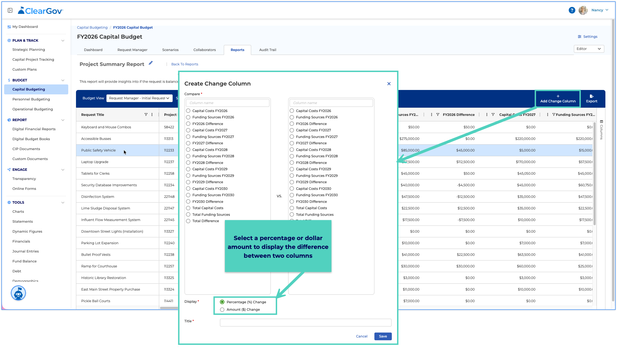This screenshot has width=617, height=364.
Task: Edit report title with the pencil icon
Action: tap(151, 63)
